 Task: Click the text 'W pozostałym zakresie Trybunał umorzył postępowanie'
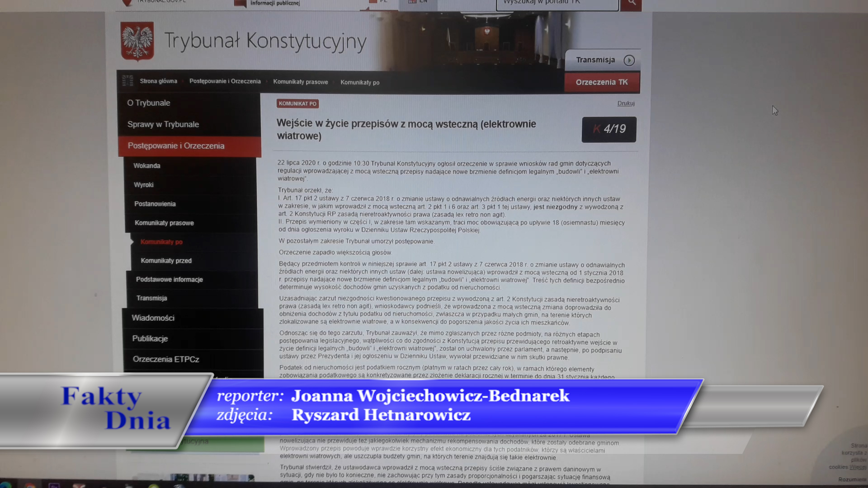tap(356, 241)
